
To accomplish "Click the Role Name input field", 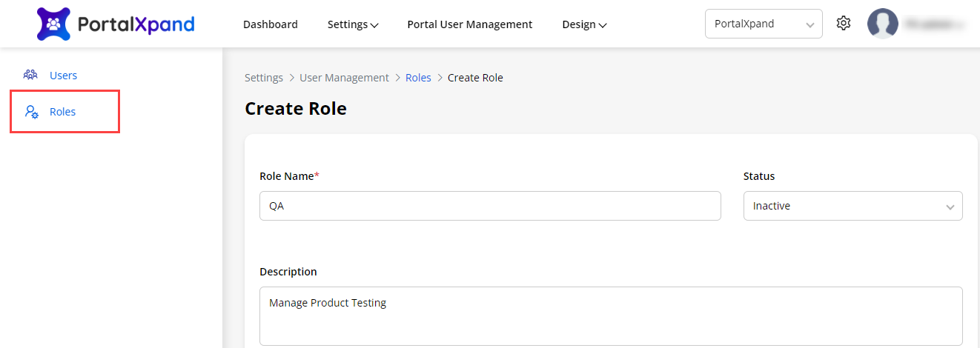I will 489,206.
